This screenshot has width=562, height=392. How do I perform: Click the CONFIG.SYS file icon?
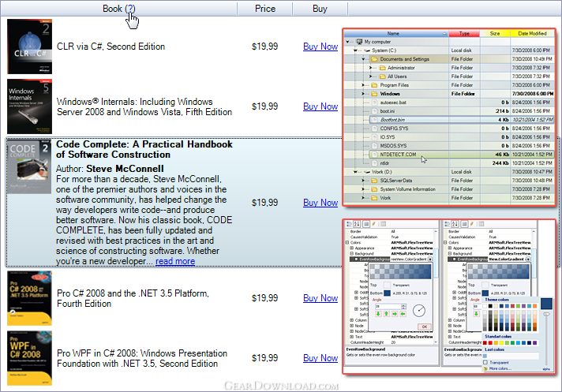tap(375, 129)
